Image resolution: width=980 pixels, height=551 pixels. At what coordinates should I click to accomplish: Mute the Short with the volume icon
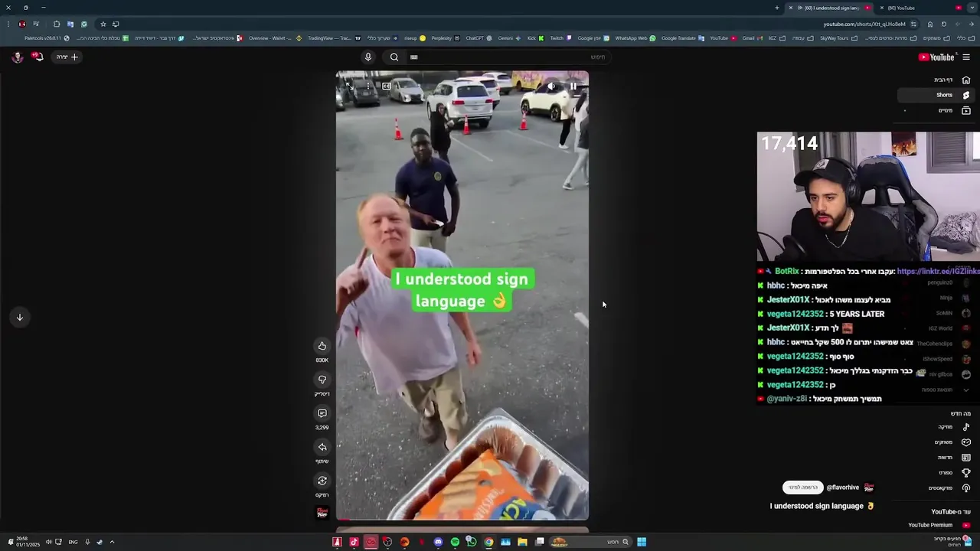click(551, 86)
